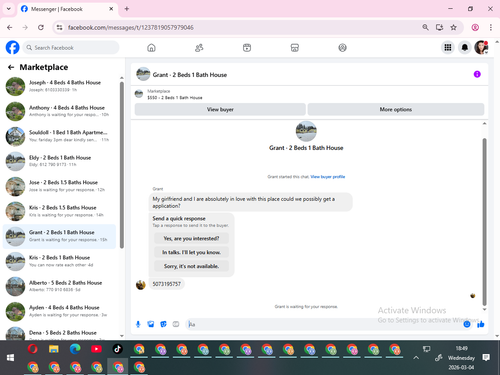The image size is (500, 375).
Task: Choose a GIF icon in composer
Action: (x=176, y=324)
